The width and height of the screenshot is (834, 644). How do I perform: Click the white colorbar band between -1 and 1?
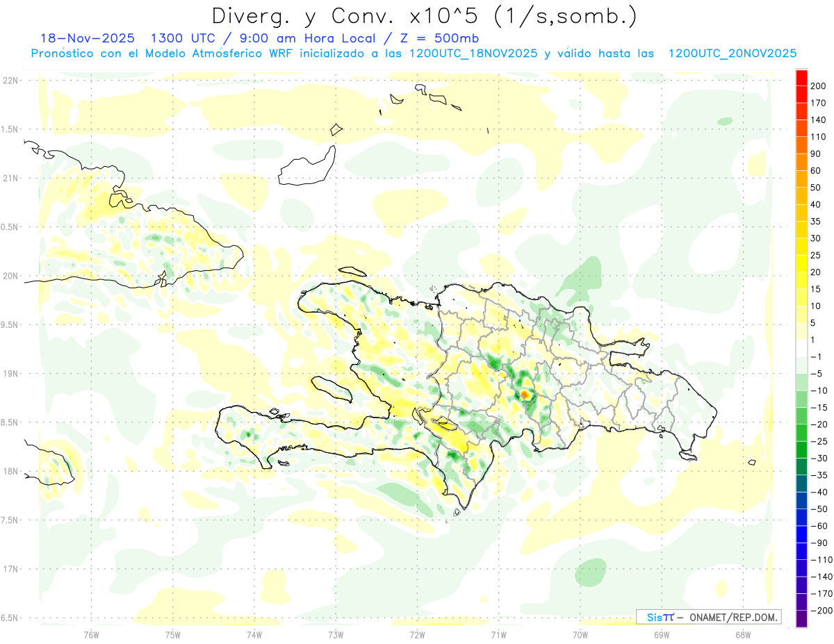click(801, 348)
